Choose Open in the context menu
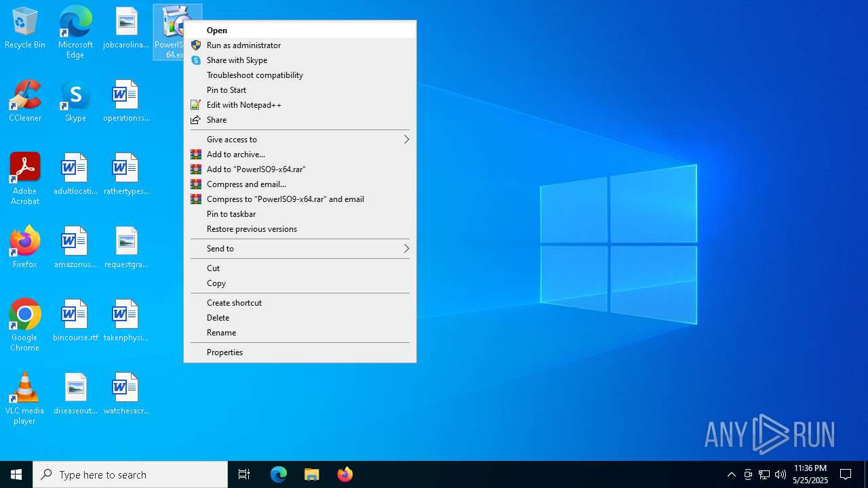The width and height of the screenshot is (868, 488). (x=300, y=30)
